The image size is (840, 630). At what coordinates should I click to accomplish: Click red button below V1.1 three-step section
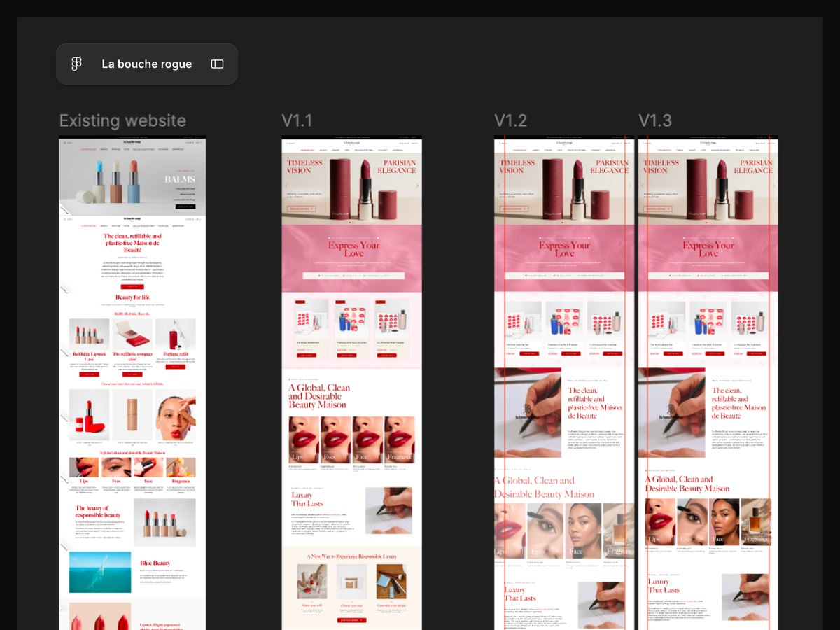(x=351, y=620)
